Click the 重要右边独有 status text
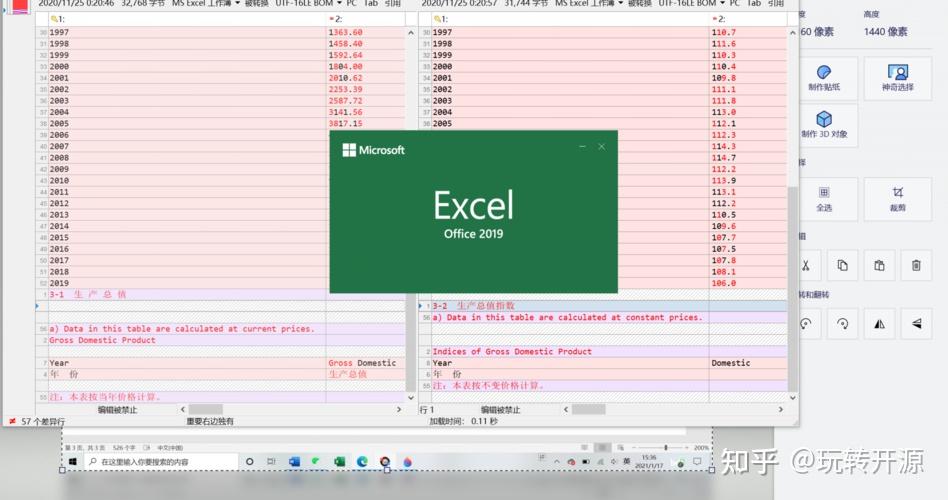The image size is (948, 500). click(x=210, y=421)
